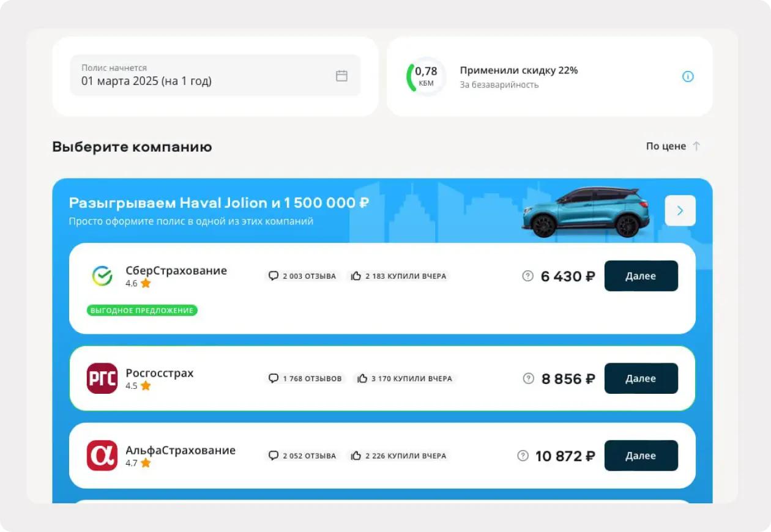This screenshot has width=771, height=532.
Task: Expand the Haval Jolion promo with chevron
Action: tap(680, 210)
